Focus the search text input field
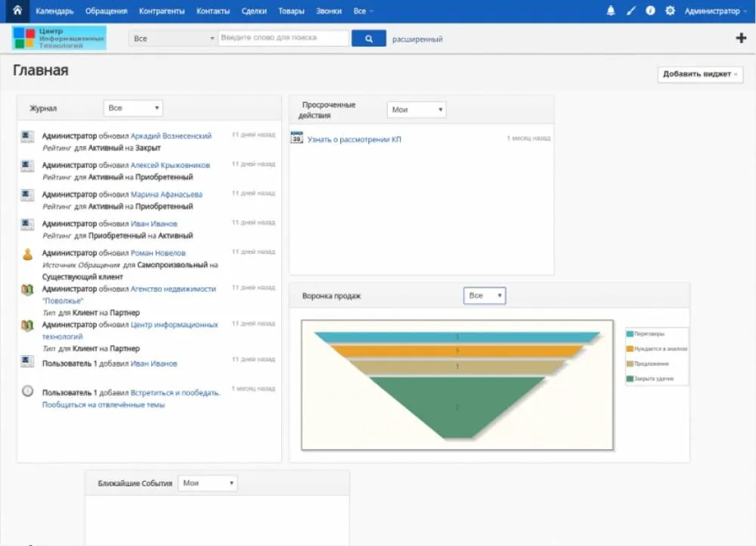 coord(283,38)
